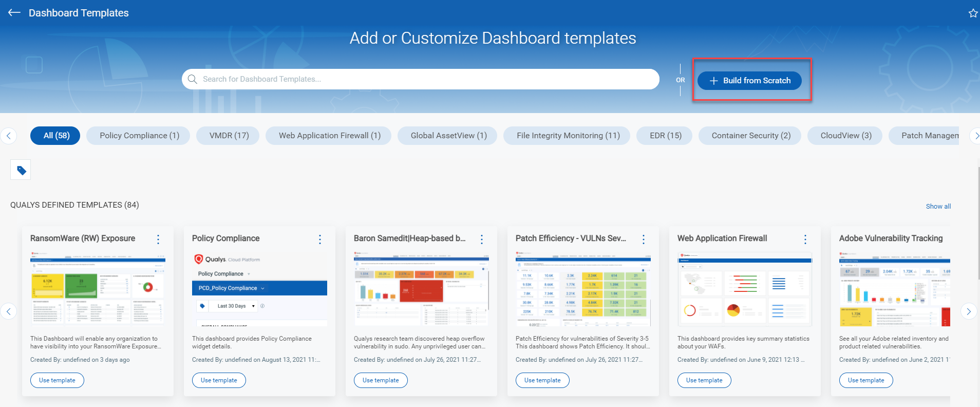The height and width of the screenshot is (407, 980).
Task: Open Baron Samedit preview thumbnail
Action: (x=421, y=289)
